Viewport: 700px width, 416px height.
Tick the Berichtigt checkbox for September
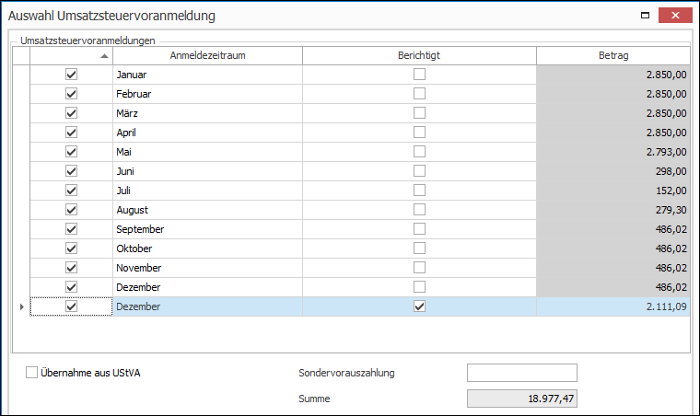pos(419,229)
